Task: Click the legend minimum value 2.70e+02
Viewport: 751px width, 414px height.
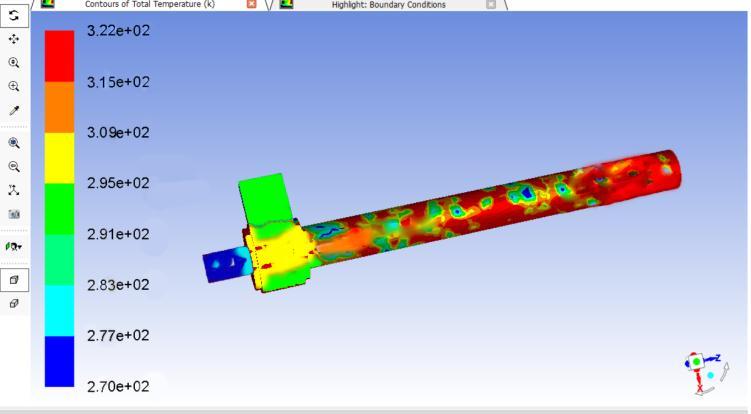Action: click(118, 386)
